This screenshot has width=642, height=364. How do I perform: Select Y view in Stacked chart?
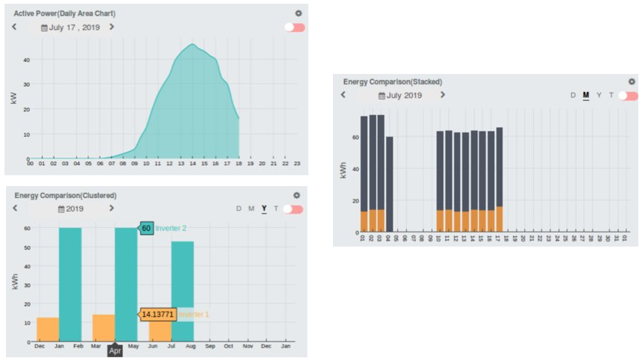click(599, 96)
